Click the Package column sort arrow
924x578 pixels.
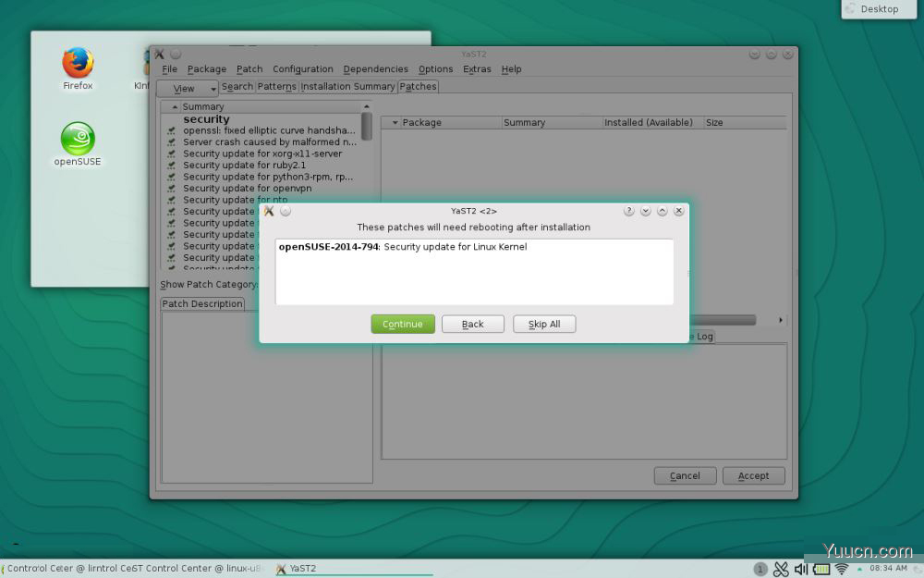pos(395,122)
